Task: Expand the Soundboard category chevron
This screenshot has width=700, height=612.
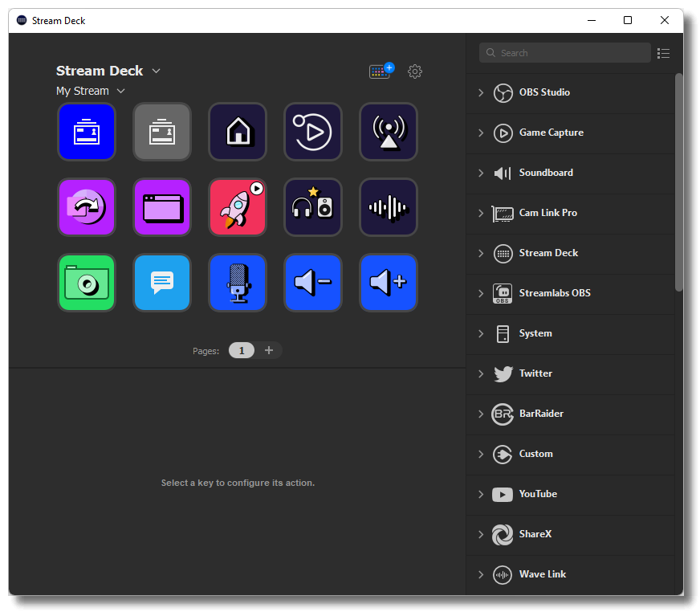Action: pyautogui.click(x=481, y=173)
